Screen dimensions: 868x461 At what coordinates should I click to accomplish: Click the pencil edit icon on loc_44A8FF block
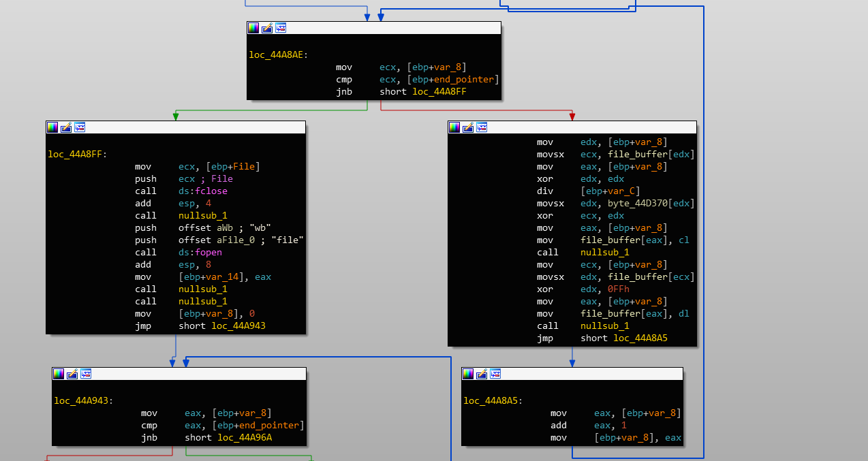pos(66,127)
